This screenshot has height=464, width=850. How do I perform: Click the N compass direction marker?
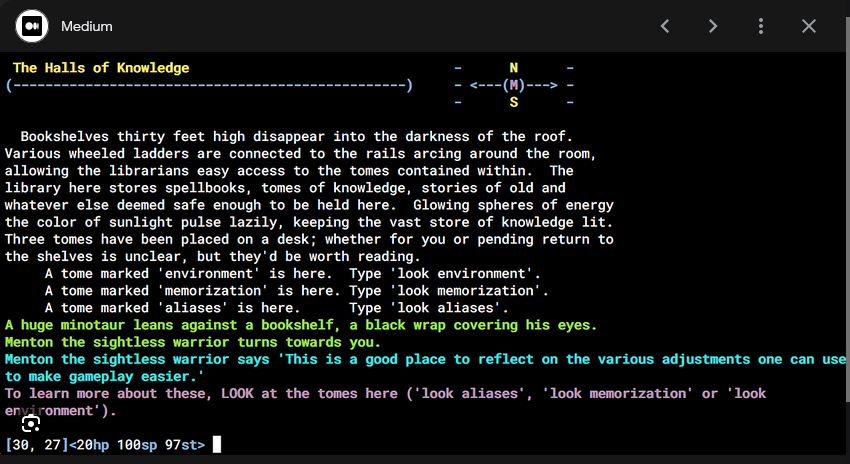pyautogui.click(x=514, y=68)
